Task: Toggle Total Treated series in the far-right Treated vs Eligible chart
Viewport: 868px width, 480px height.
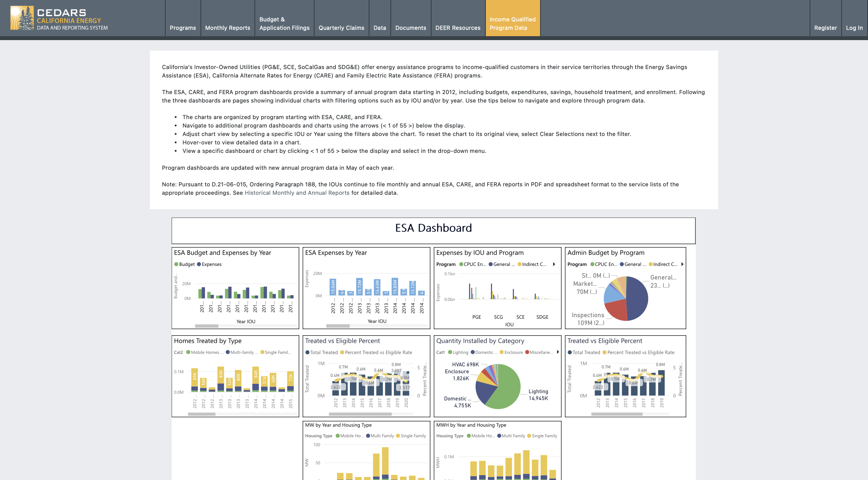Action: (x=569, y=352)
